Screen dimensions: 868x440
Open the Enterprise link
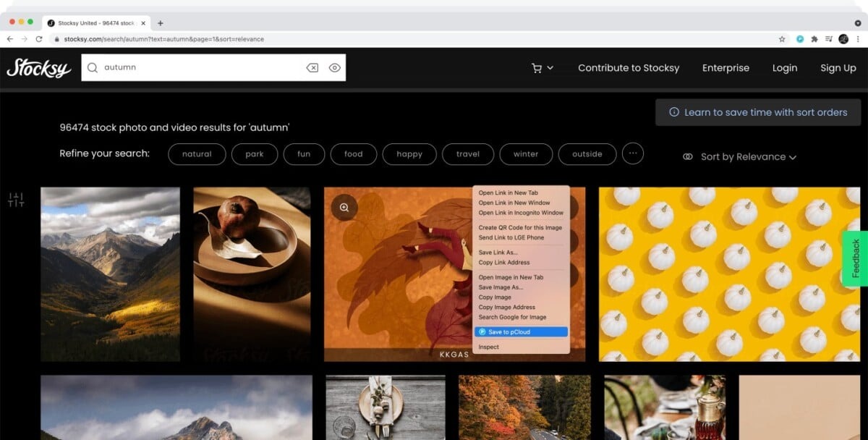726,68
